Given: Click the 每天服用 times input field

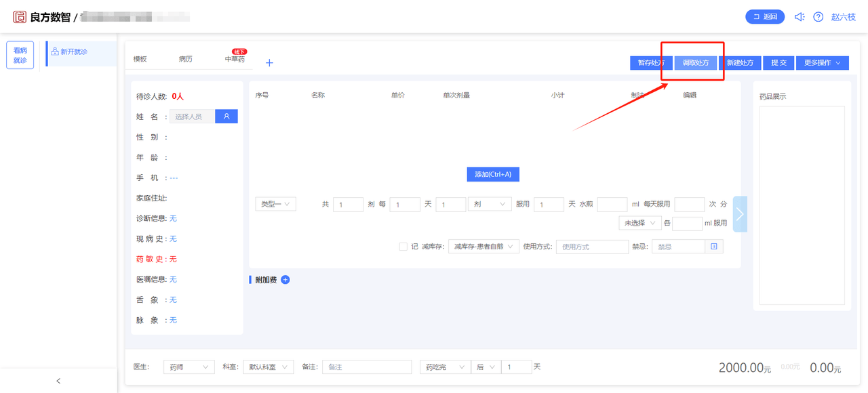Looking at the screenshot, I should click(690, 205).
